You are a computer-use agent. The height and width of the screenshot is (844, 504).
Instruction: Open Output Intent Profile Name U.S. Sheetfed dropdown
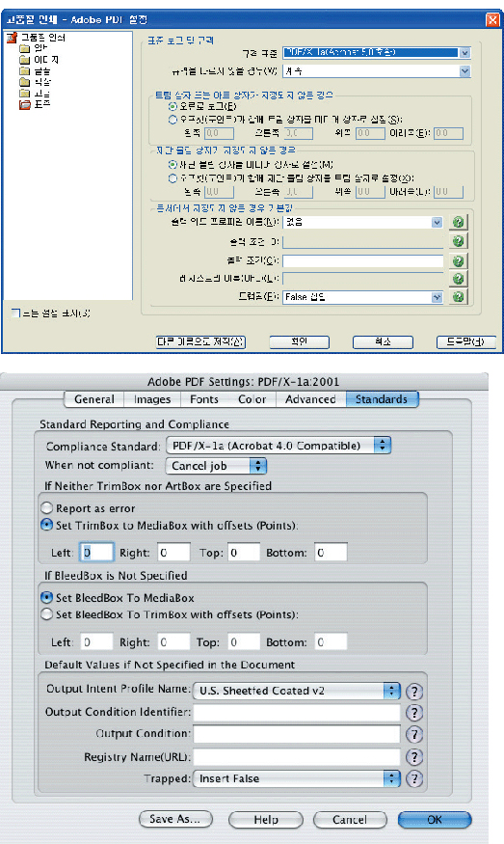tap(297, 691)
